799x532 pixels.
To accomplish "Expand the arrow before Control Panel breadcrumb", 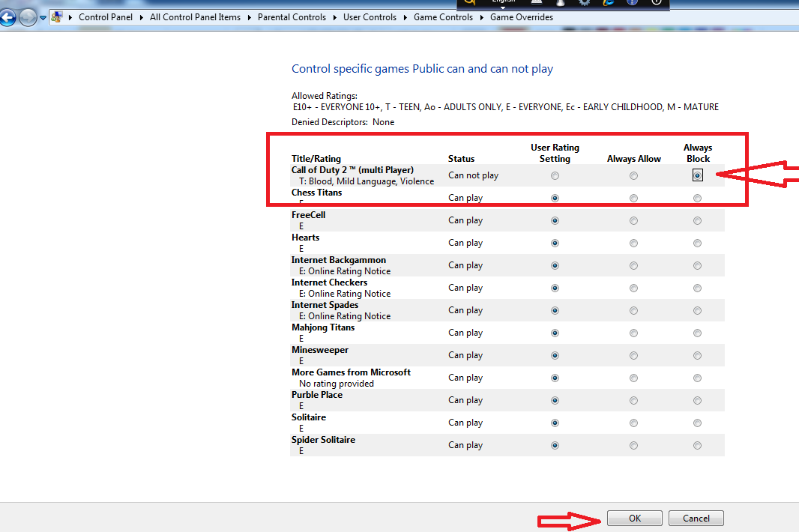I will click(70, 17).
